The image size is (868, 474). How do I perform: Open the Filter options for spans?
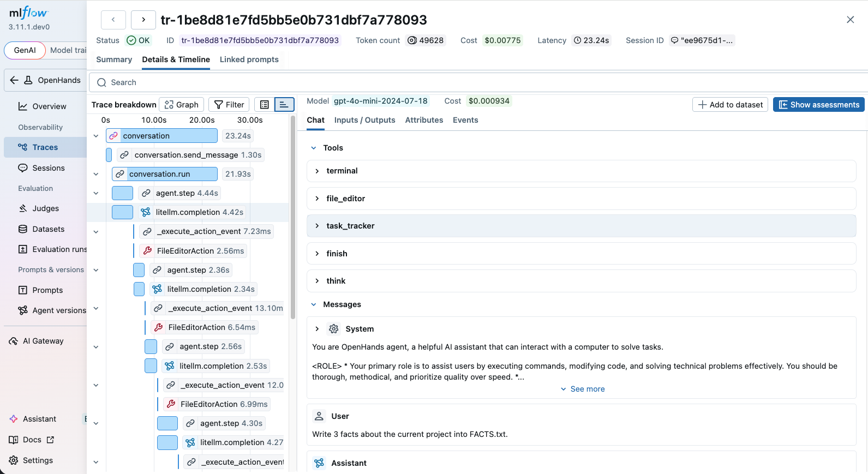[229, 105]
